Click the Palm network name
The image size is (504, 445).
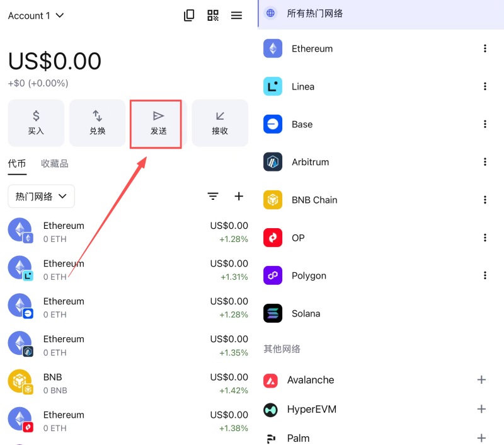[298, 438]
